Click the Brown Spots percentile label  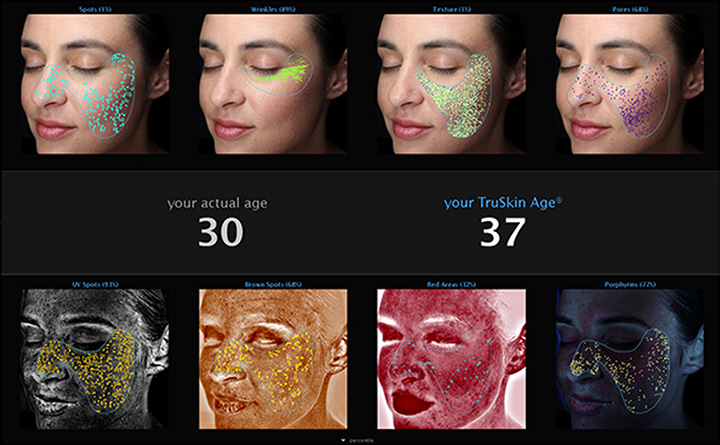[x=273, y=285]
